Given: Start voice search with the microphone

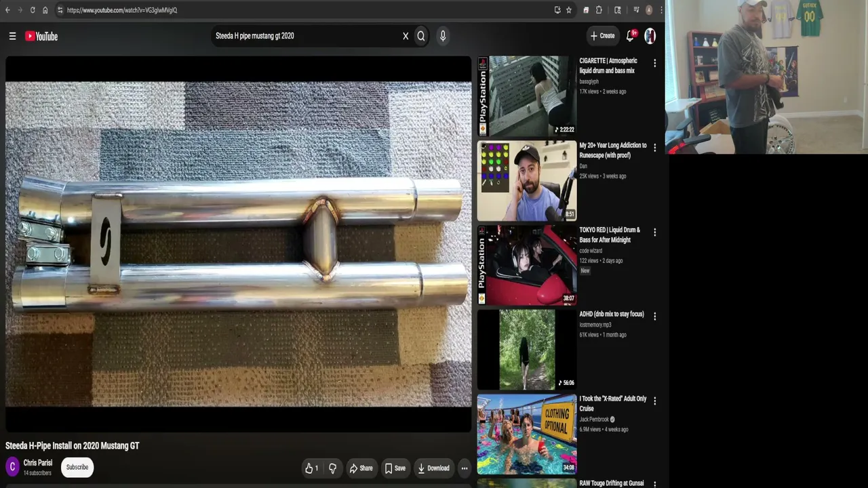Looking at the screenshot, I should click(x=443, y=36).
